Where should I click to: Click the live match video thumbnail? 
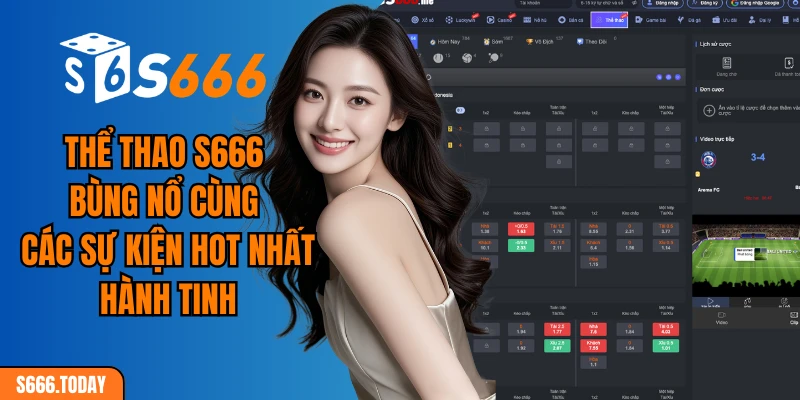click(x=746, y=255)
